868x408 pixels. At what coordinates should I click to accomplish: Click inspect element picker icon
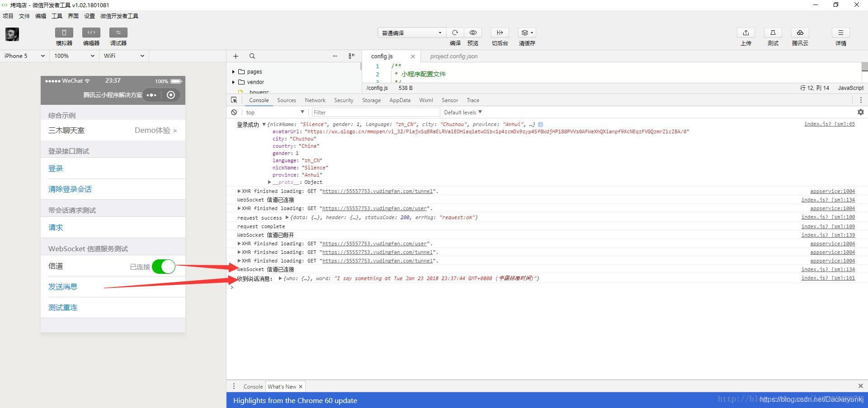(234, 100)
